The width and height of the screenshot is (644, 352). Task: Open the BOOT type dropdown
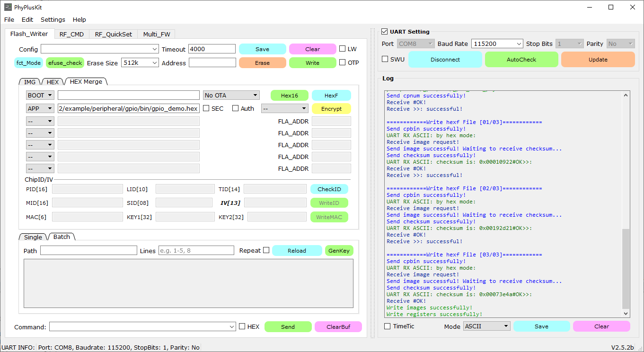40,95
